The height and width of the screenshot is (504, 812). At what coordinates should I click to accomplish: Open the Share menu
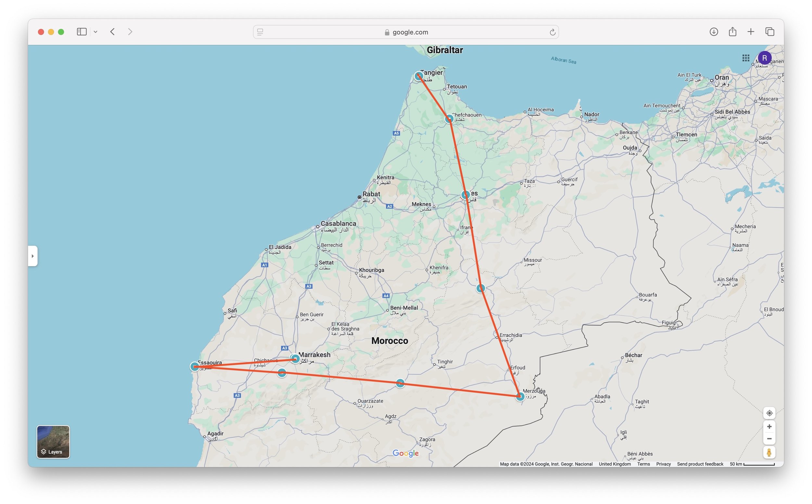tap(732, 32)
